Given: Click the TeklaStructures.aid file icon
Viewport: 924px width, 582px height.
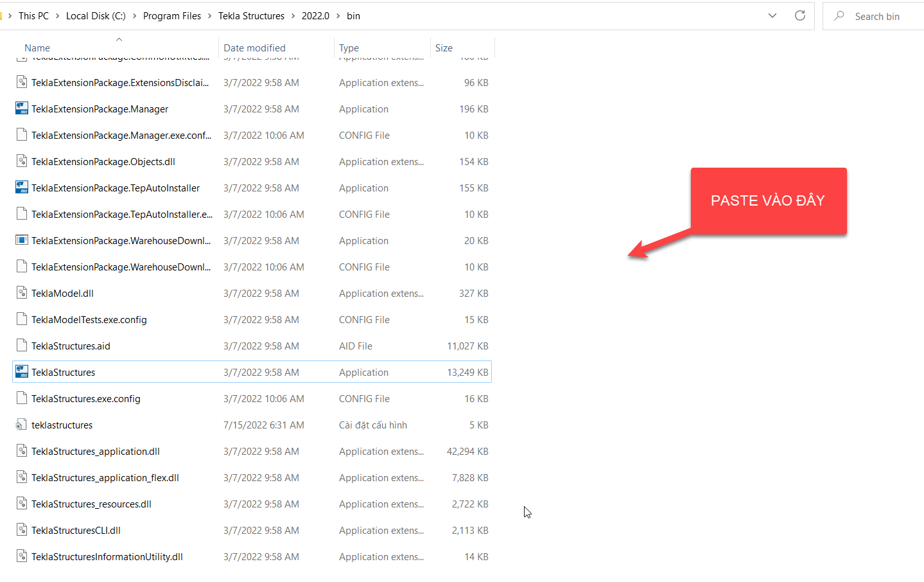Looking at the screenshot, I should click(22, 346).
